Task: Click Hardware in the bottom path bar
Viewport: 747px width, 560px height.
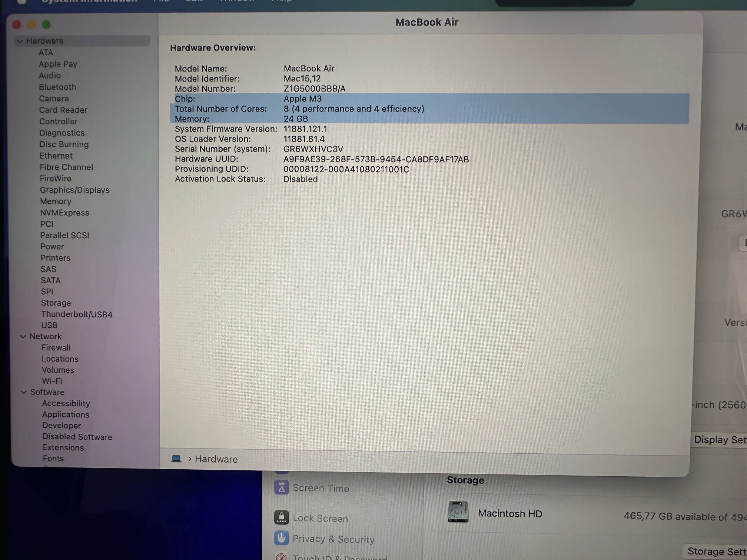Action: [x=216, y=459]
